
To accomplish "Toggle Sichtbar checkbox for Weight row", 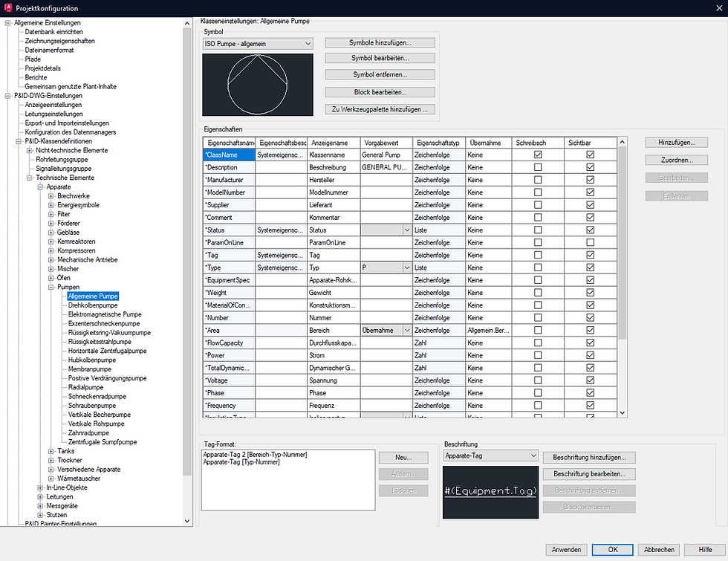I will [590, 293].
